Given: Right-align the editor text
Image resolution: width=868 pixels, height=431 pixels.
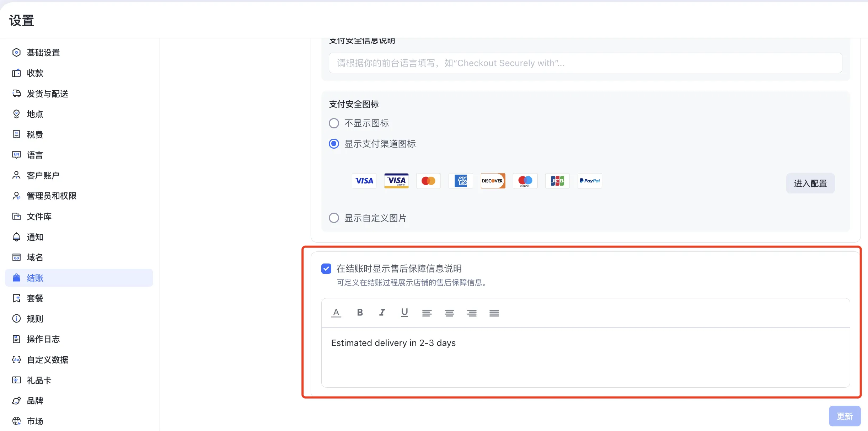Looking at the screenshot, I should pos(472,313).
